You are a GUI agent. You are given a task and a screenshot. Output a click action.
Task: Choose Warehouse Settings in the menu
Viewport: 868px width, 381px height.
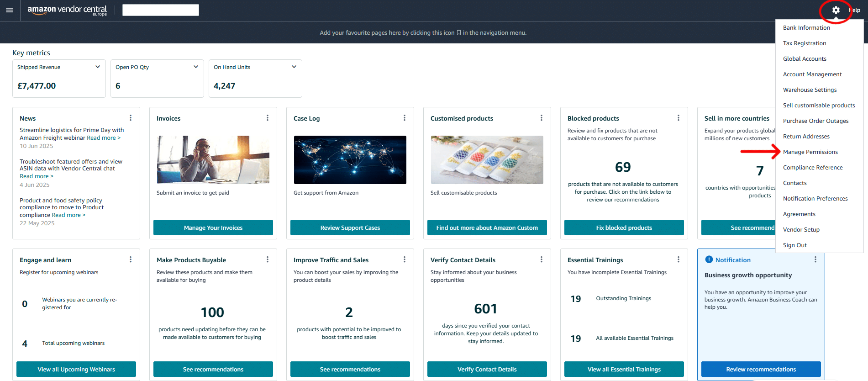pyautogui.click(x=810, y=90)
